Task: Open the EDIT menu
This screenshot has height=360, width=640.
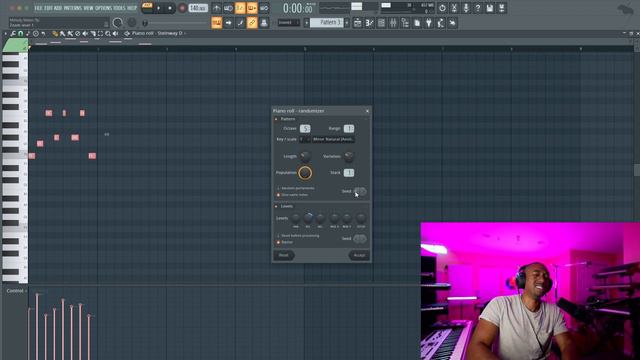Action: [48, 8]
